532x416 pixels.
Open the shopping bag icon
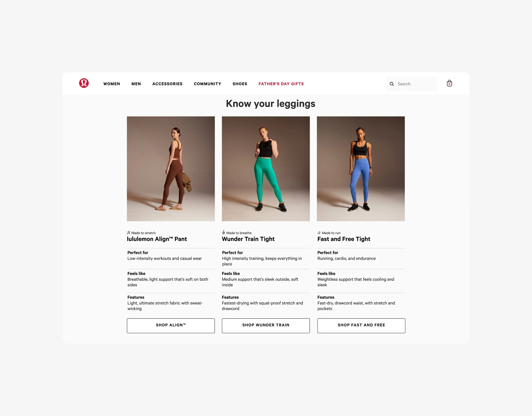[449, 83]
